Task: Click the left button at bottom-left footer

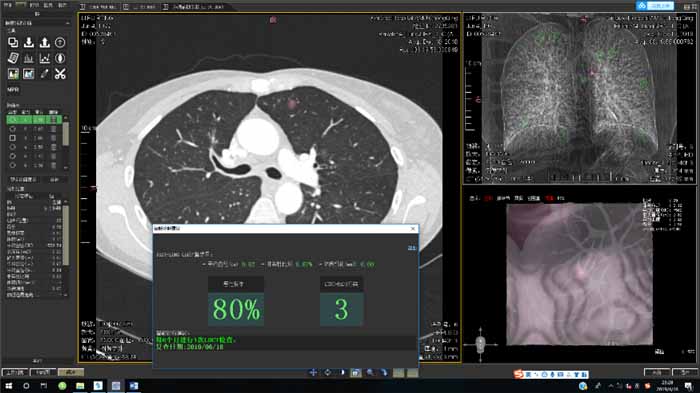Action: 15,372
